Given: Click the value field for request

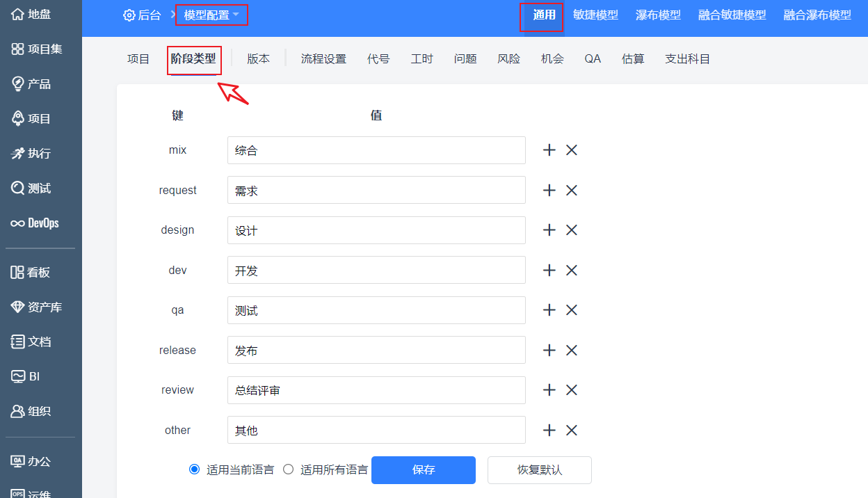Looking at the screenshot, I should coord(376,191).
